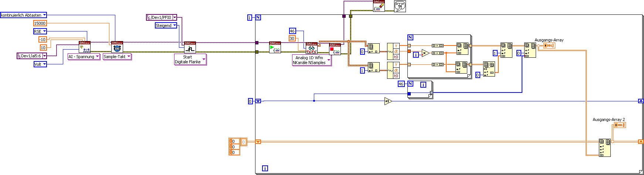Click the i terminal wired to Multiply
Viewport: 644px width, 175px height.
point(416,55)
